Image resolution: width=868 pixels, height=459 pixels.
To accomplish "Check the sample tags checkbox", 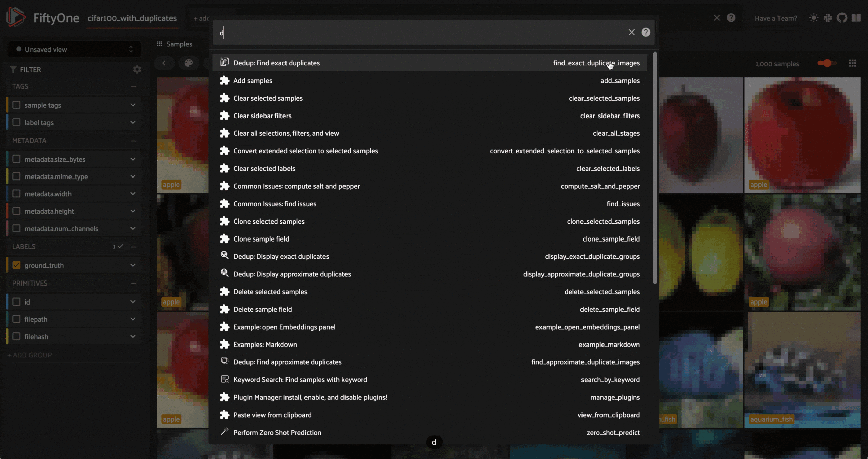I will coord(16,105).
